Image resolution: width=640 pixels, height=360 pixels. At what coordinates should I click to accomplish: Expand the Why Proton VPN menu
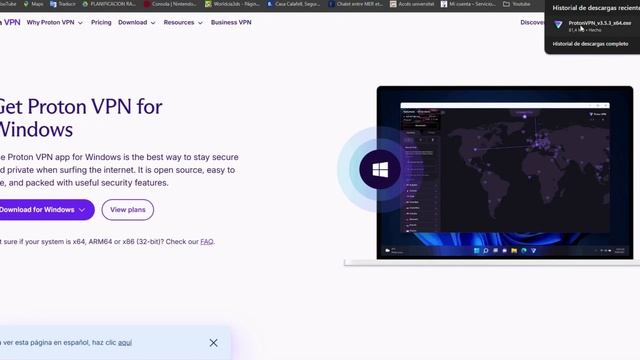click(55, 22)
